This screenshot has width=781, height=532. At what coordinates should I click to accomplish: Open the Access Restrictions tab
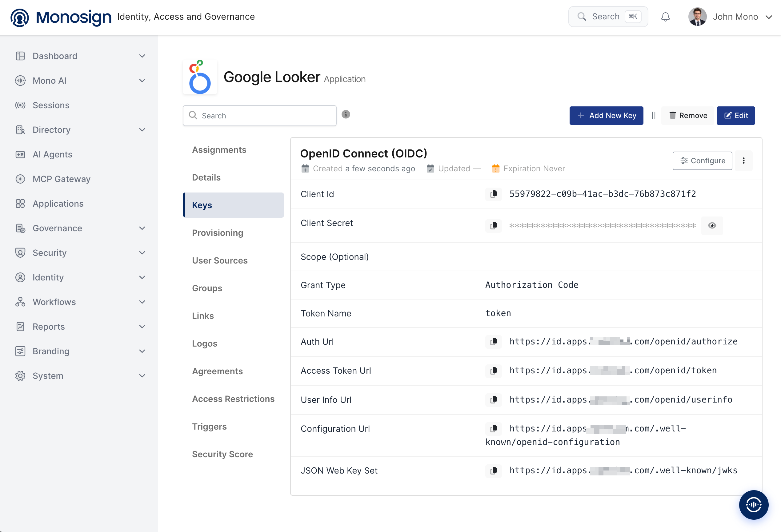[233, 399]
